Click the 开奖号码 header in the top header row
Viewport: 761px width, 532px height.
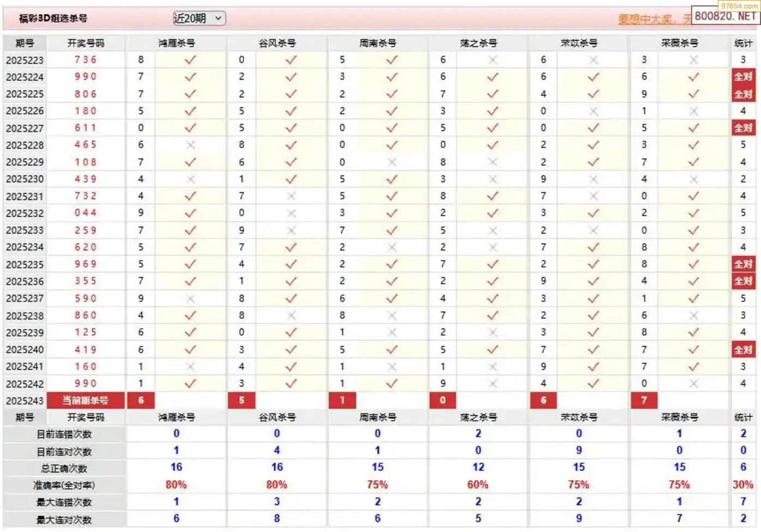pos(86,43)
